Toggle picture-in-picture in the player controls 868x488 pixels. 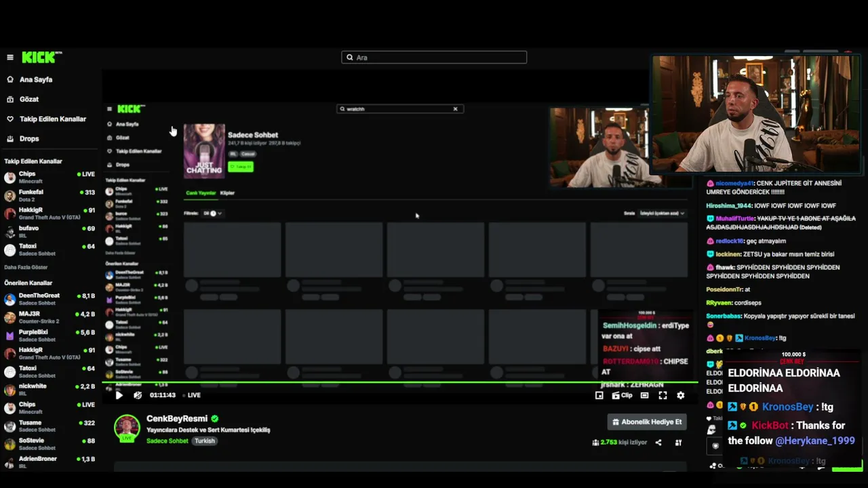(599, 395)
